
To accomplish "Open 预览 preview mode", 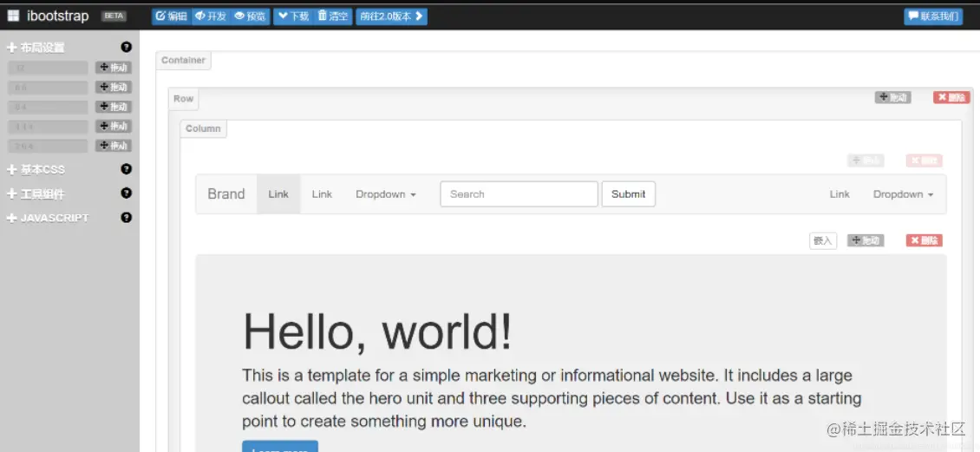I will tap(250, 16).
